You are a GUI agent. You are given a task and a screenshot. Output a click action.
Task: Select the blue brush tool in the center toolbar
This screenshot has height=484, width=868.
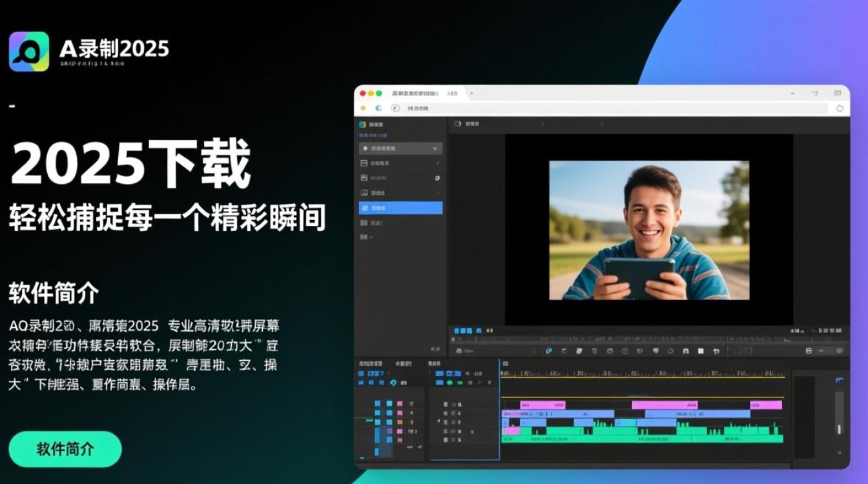[x=549, y=350]
